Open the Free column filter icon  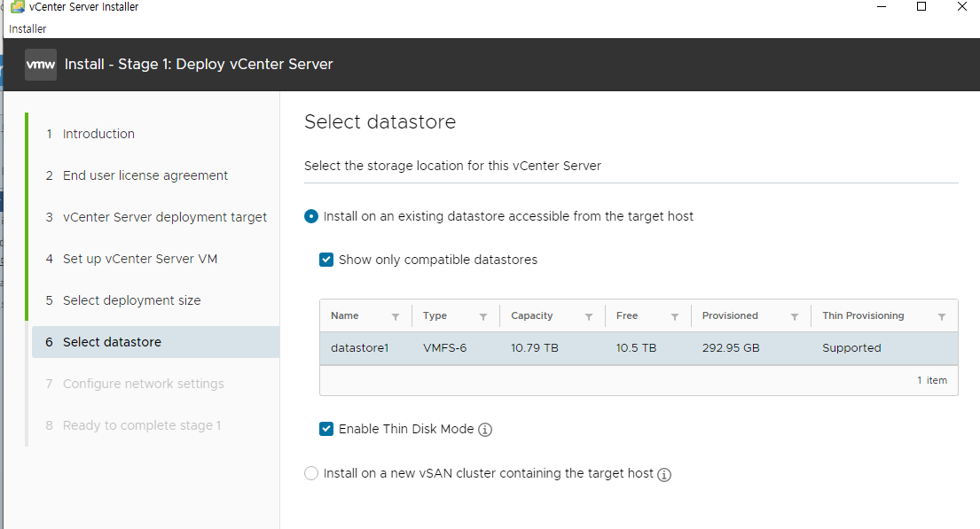click(675, 316)
